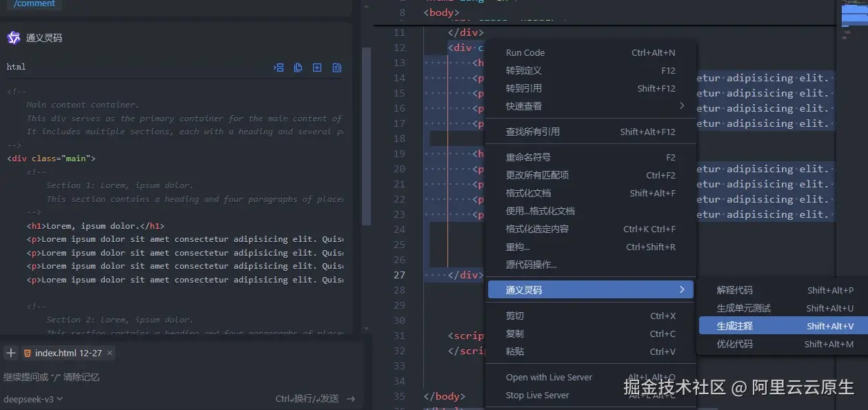Click the <div class="main"> line in chat
868x410 pixels.
(x=52, y=158)
